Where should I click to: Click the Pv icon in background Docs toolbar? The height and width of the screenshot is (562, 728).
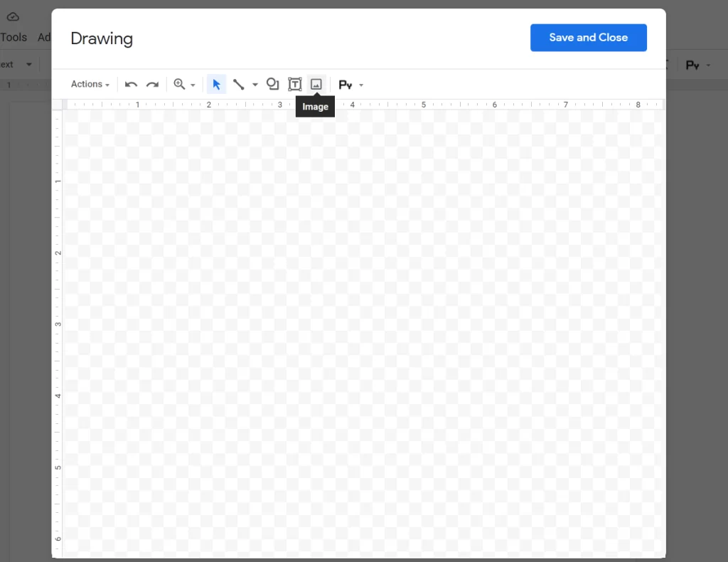pyautogui.click(x=692, y=65)
